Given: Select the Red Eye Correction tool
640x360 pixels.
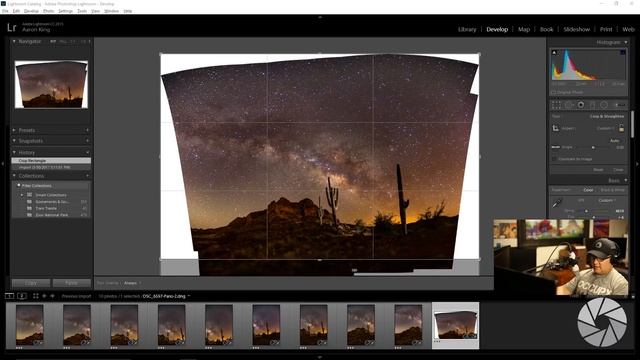Looking at the screenshot, I should click(x=580, y=105).
